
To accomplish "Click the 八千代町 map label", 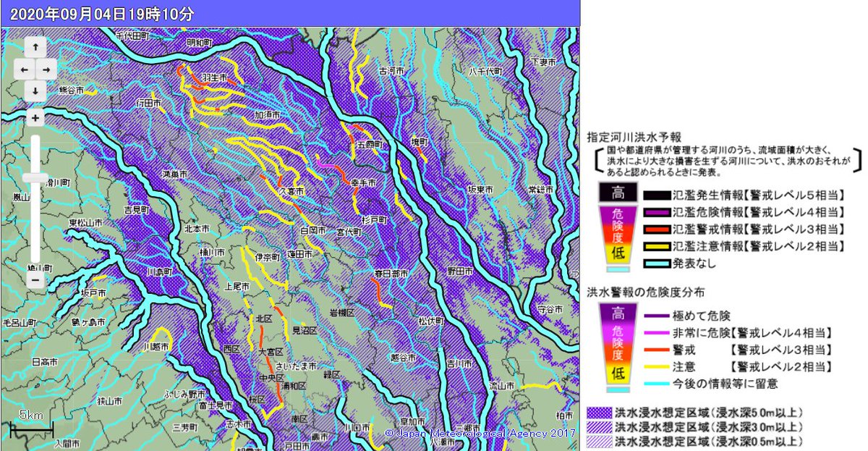I will (x=485, y=72).
